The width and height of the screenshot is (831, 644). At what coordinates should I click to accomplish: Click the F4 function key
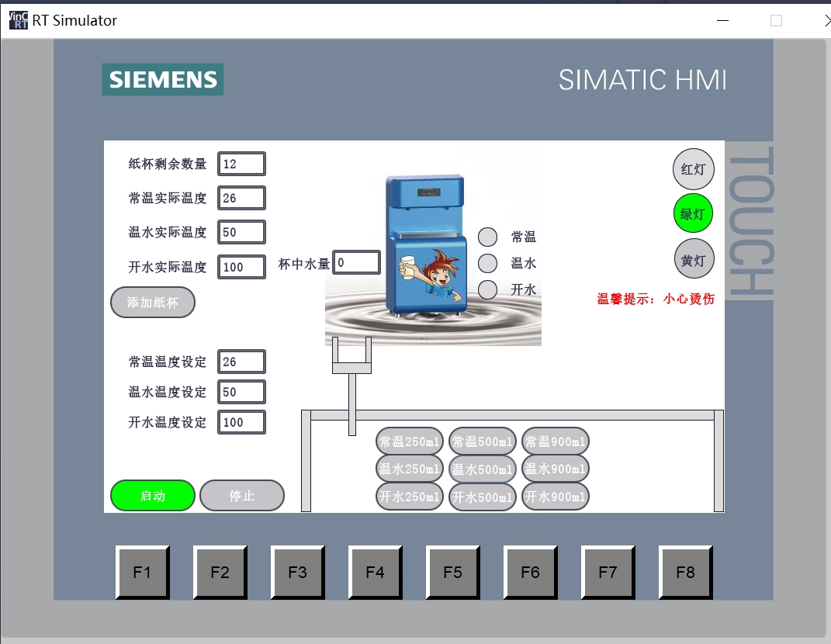[376, 573]
